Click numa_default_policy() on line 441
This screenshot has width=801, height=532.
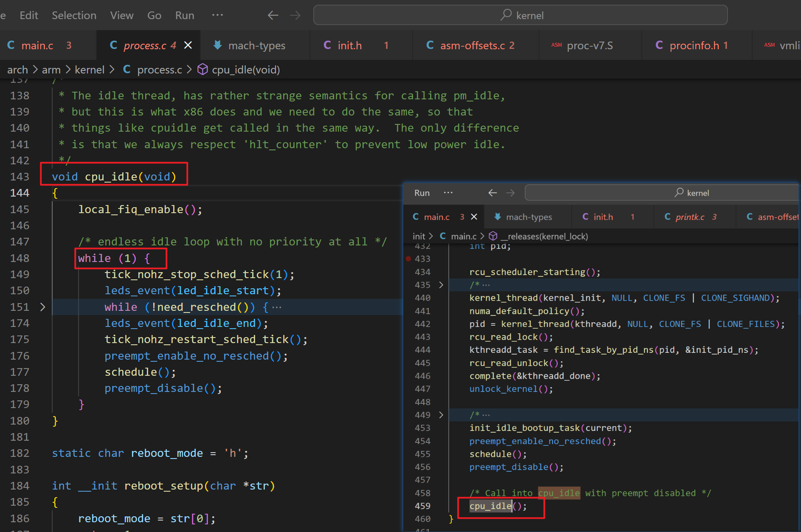(527, 311)
